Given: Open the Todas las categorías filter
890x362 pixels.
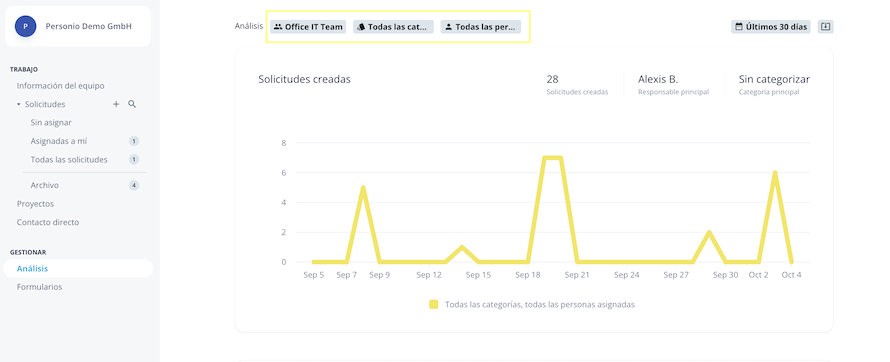Looking at the screenshot, I should [393, 27].
